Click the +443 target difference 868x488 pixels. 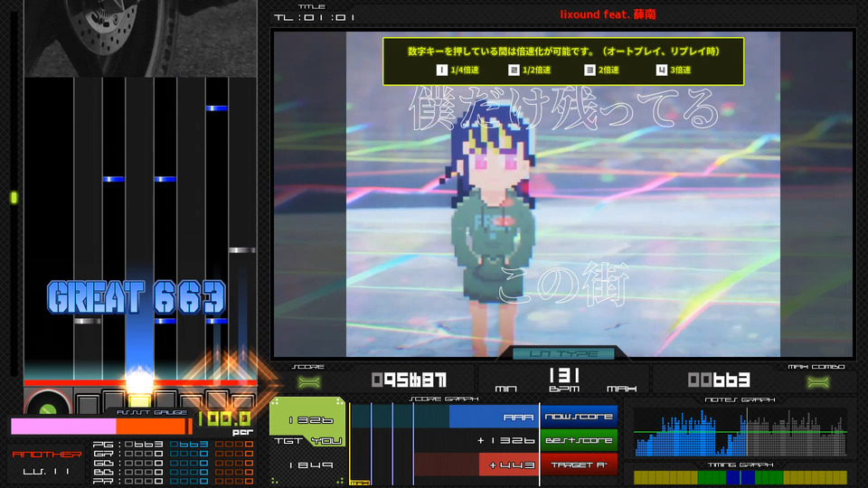pyautogui.click(x=513, y=465)
